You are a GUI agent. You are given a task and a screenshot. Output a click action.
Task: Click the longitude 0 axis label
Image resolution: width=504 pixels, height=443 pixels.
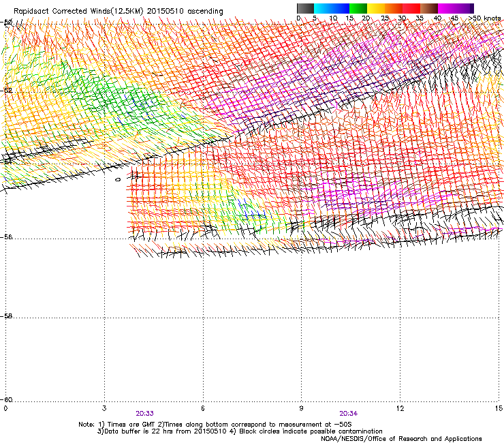(5, 408)
